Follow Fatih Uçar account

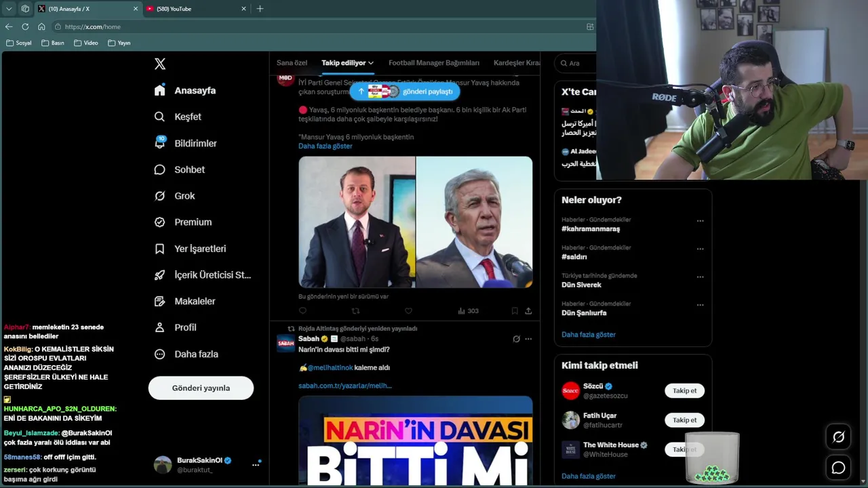pos(684,420)
